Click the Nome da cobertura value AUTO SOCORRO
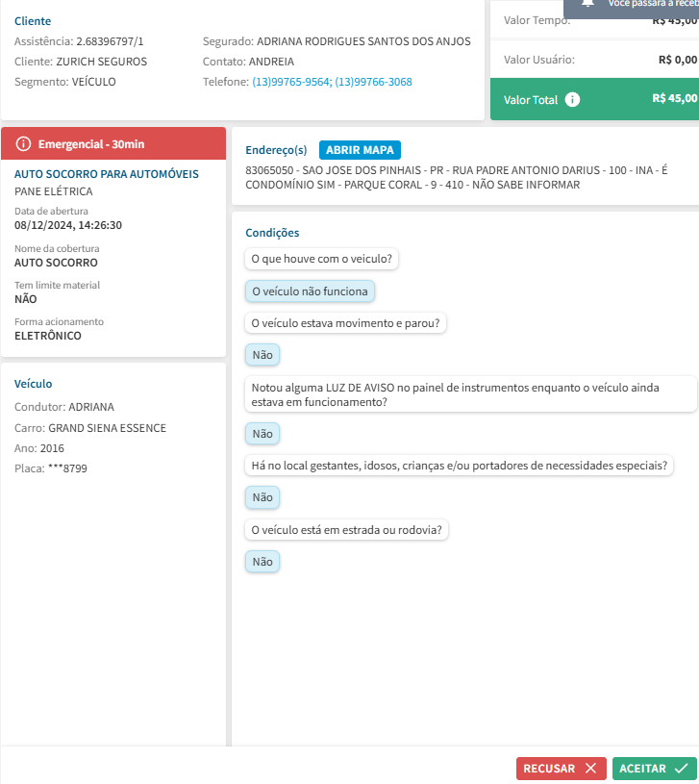699x784 pixels. [x=56, y=263]
